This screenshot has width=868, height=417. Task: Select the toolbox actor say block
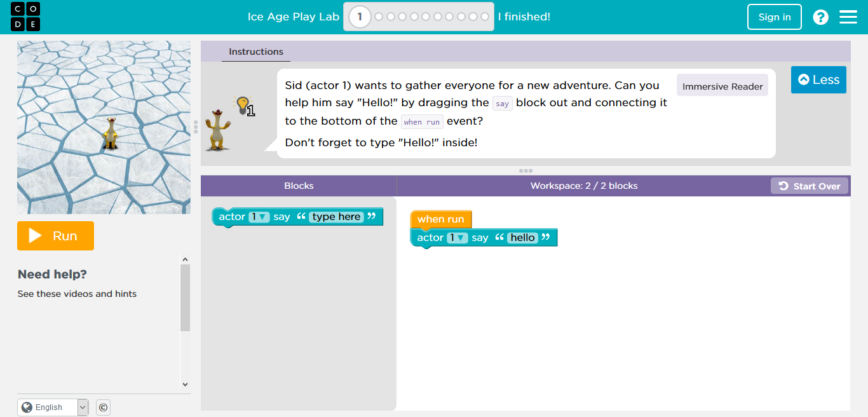[297, 217]
